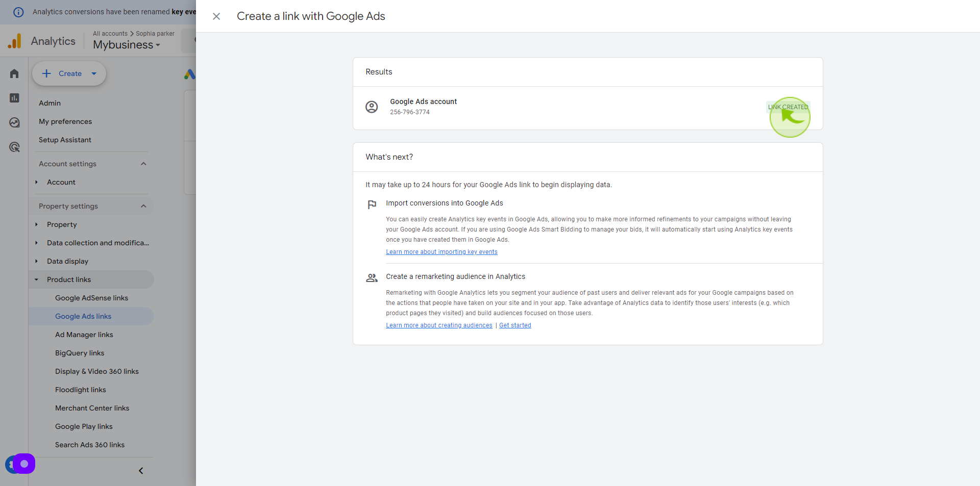Viewport: 980px width, 486px height.
Task: Open the Home icon in sidebar
Action: tap(14, 74)
